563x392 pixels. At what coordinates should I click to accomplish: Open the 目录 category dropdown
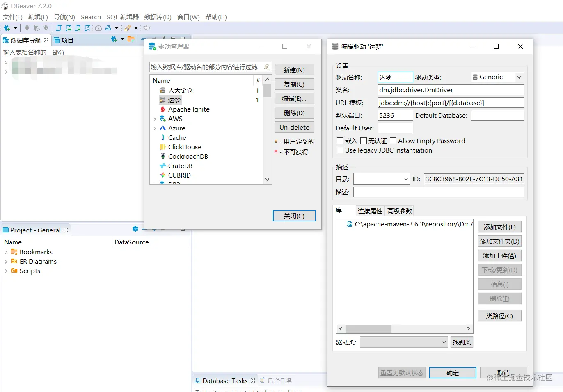(x=382, y=179)
